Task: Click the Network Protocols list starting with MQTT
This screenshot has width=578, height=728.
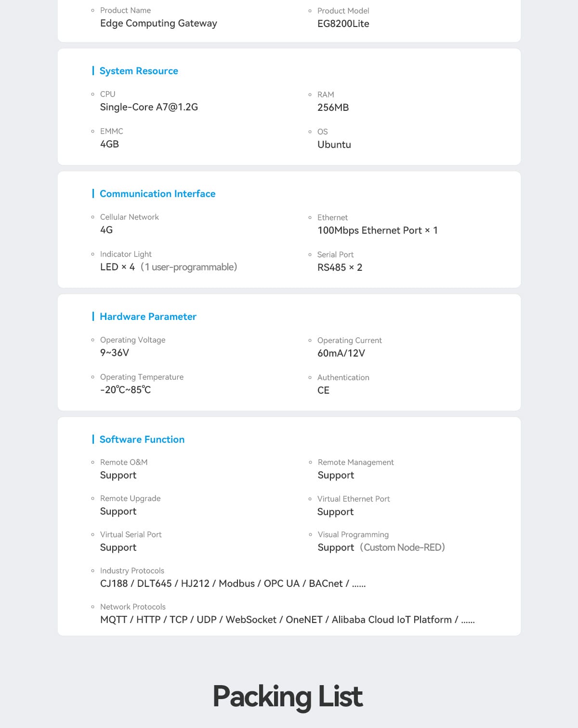Action: pyautogui.click(x=287, y=620)
